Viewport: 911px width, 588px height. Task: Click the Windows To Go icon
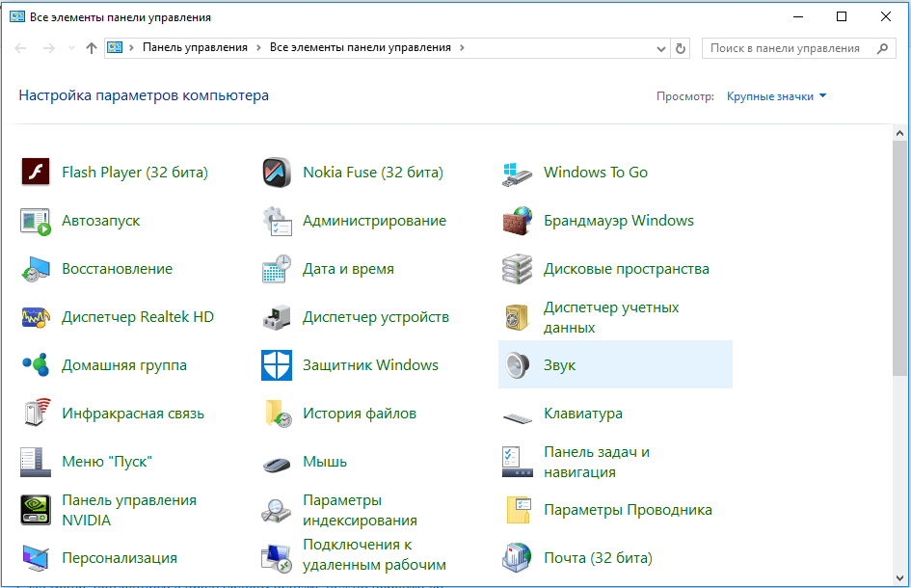coord(517,174)
